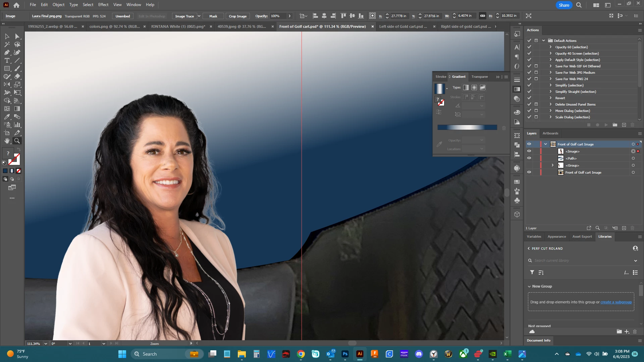Click the gradient slider bar

467,127
